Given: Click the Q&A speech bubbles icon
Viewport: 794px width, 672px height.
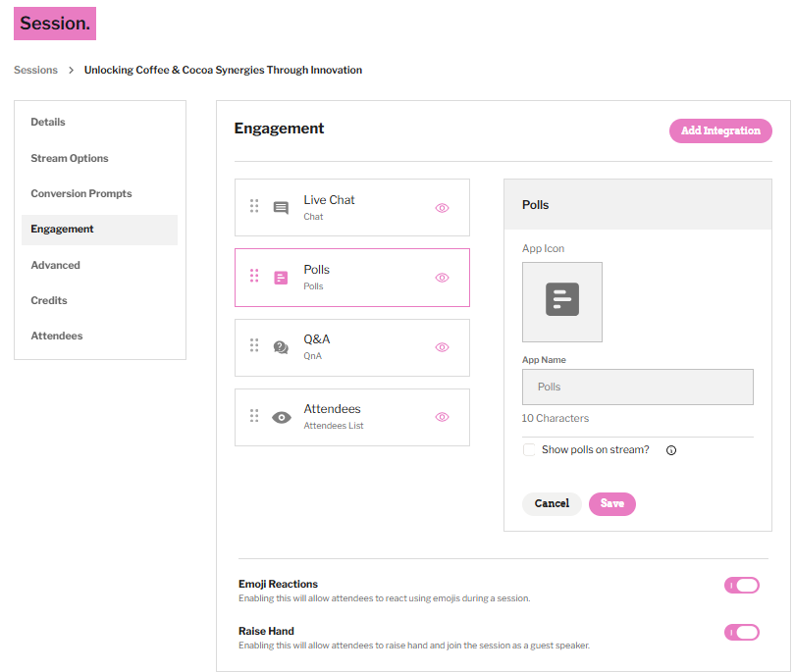Looking at the screenshot, I should (281, 347).
